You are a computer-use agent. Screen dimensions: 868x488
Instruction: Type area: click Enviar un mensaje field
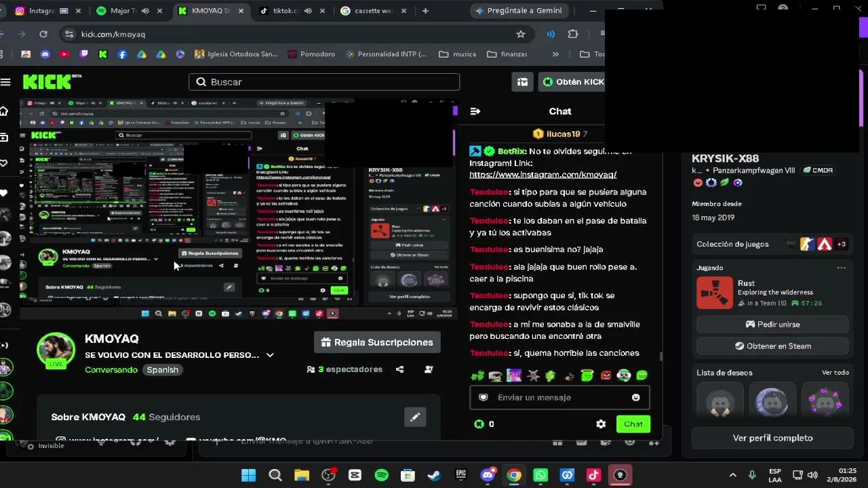[x=559, y=398]
